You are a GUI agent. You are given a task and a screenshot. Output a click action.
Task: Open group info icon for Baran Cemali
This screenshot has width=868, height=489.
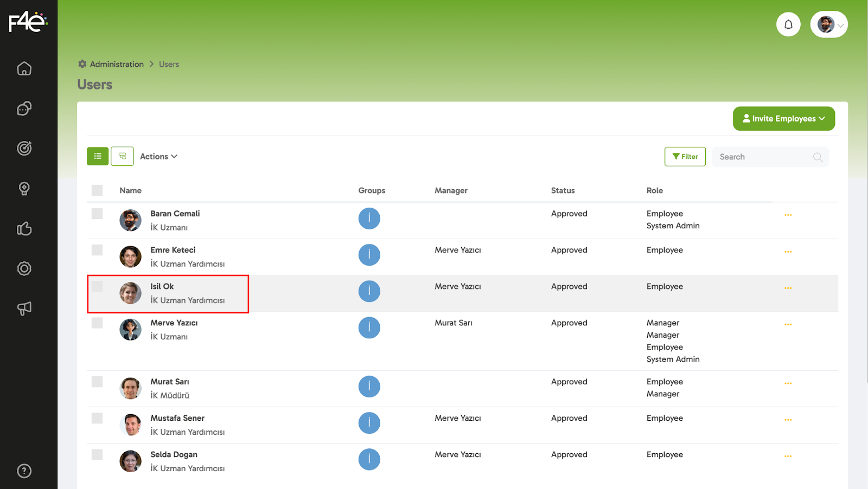[x=369, y=218]
